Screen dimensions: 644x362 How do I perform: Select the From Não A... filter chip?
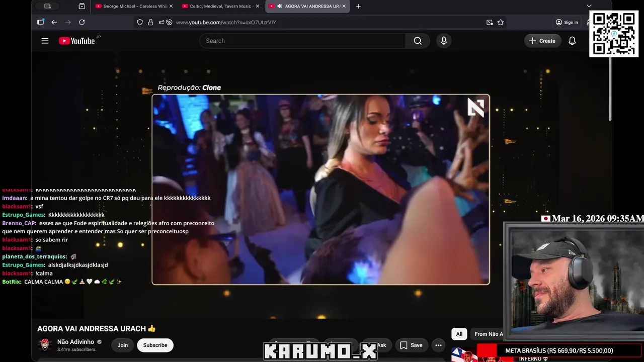click(489, 334)
